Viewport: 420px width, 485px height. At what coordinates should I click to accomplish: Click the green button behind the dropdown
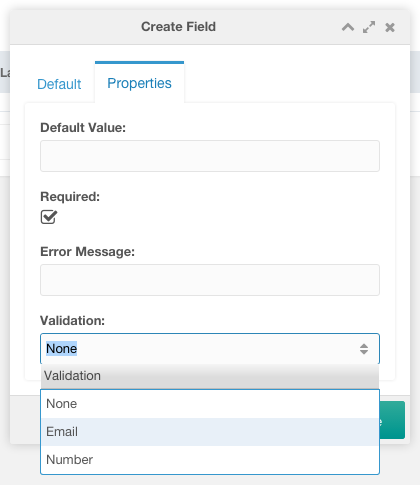point(392,420)
